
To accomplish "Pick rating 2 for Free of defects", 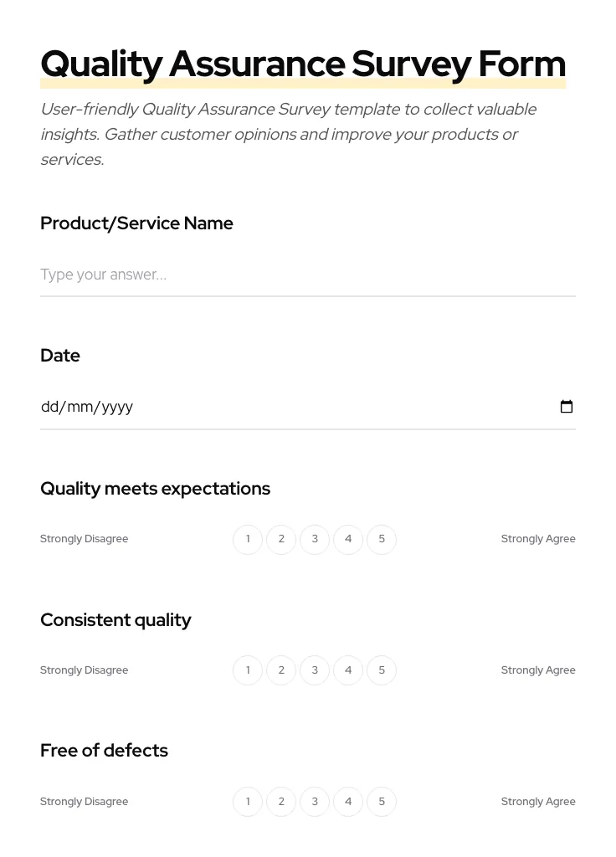I will pyautogui.click(x=281, y=801).
